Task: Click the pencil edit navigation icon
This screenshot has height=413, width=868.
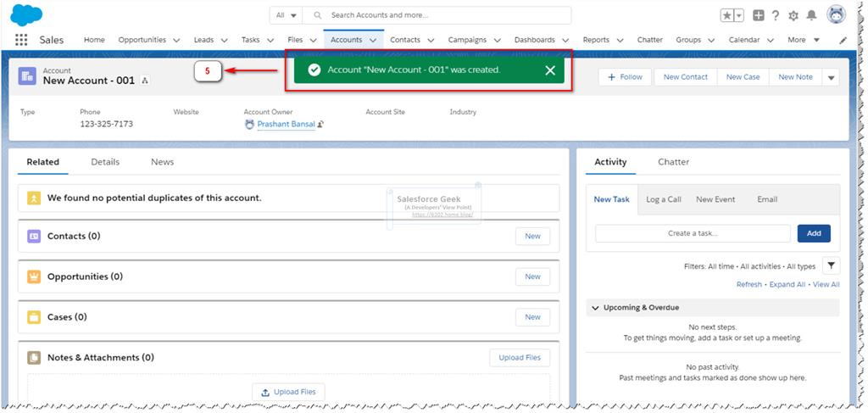Action: point(843,41)
